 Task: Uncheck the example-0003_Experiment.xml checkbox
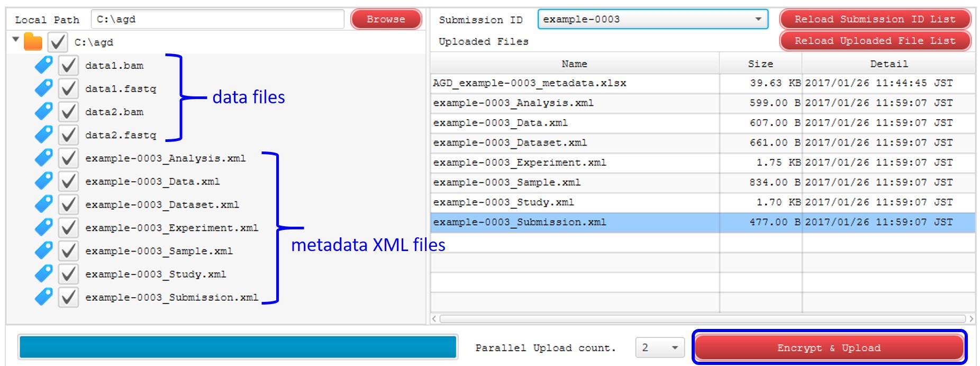click(68, 228)
